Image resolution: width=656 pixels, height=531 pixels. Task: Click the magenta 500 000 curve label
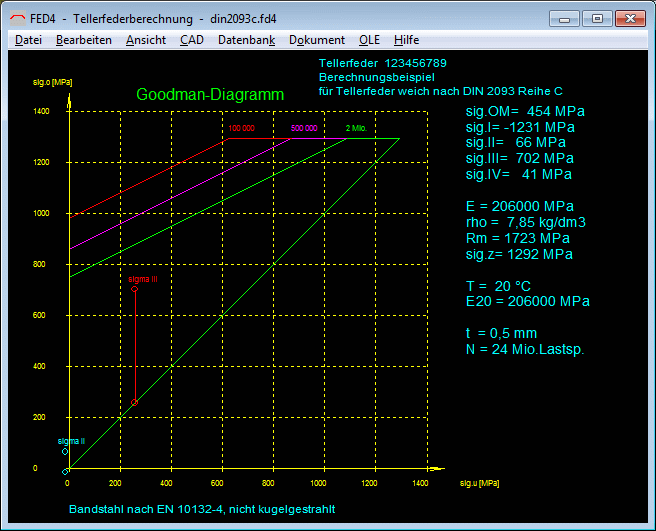tap(304, 129)
